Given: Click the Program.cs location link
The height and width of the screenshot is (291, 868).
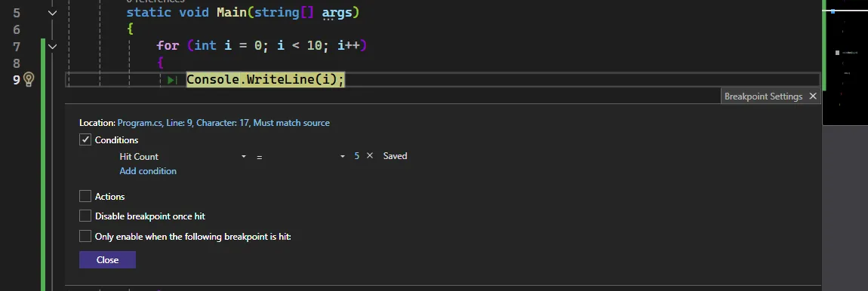Looking at the screenshot, I should coord(223,123).
